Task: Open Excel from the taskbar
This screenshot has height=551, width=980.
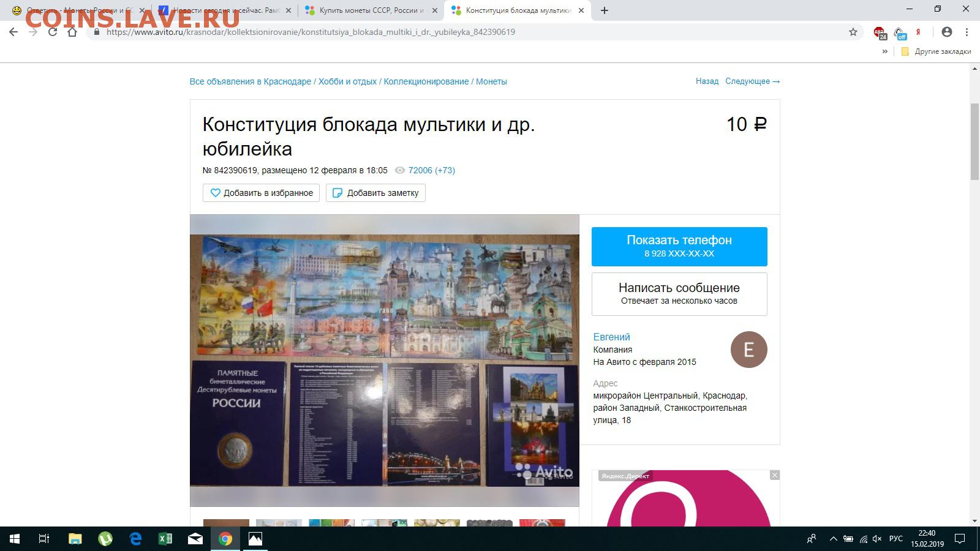Action: coord(165,539)
